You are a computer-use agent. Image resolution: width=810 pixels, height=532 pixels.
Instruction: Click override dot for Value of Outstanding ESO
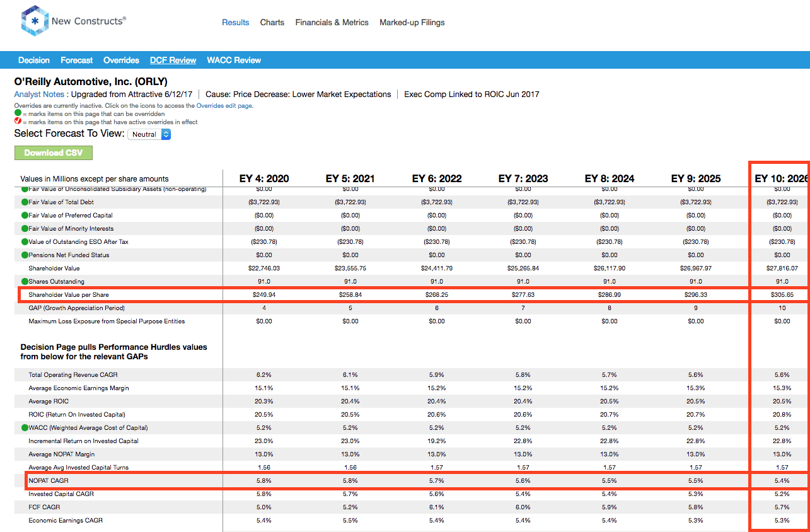pos(25,242)
